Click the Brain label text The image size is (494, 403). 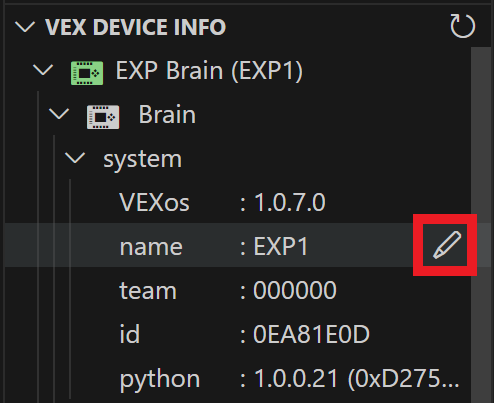(x=167, y=114)
